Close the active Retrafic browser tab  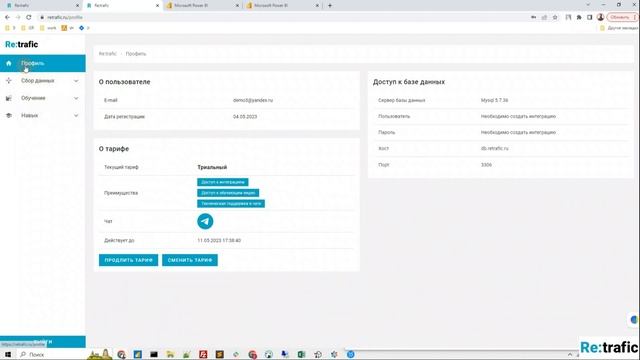(158, 6)
